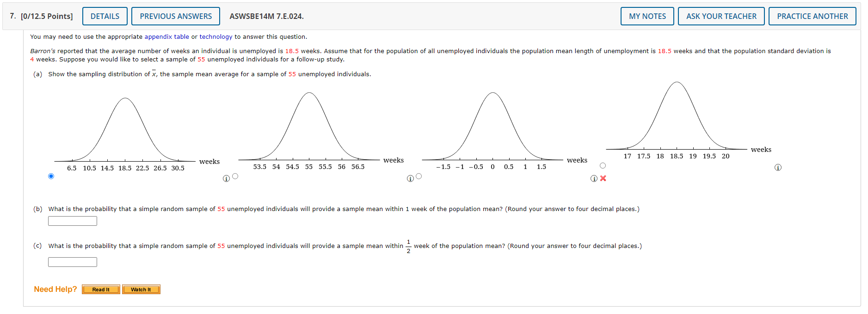The height and width of the screenshot is (314, 868).
Task: Click the red X mark near the fourth option
Action: 603,177
